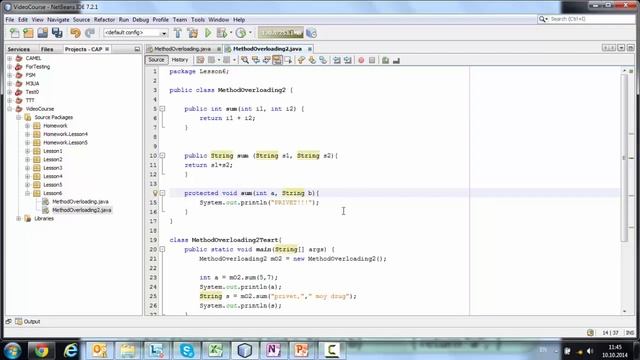Open Profile Project dropdown arrow
Image resolution: width=640 pixels, height=360 pixels.
tap(250, 33)
